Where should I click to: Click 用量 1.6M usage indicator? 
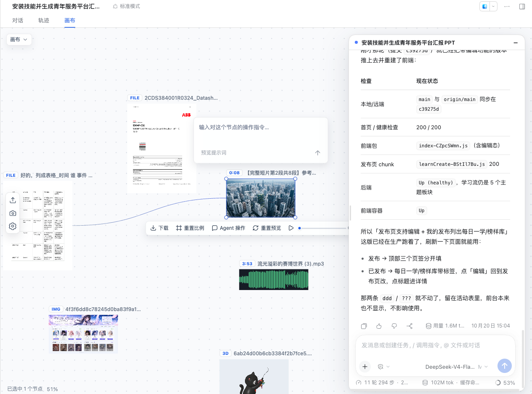coord(445,326)
